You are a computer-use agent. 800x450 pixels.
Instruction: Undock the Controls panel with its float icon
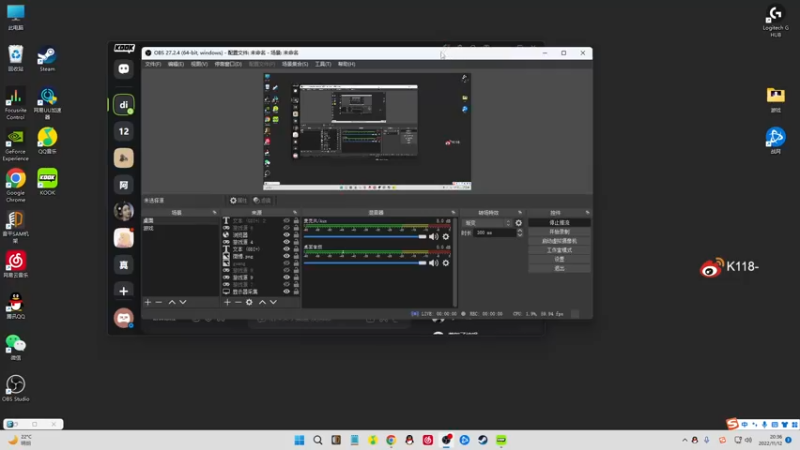(x=587, y=212)
